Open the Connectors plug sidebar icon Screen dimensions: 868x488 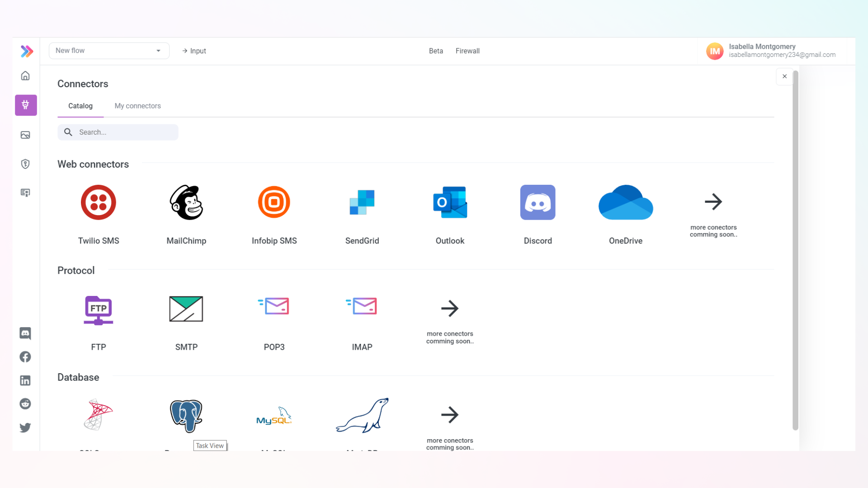pos(26,105)
